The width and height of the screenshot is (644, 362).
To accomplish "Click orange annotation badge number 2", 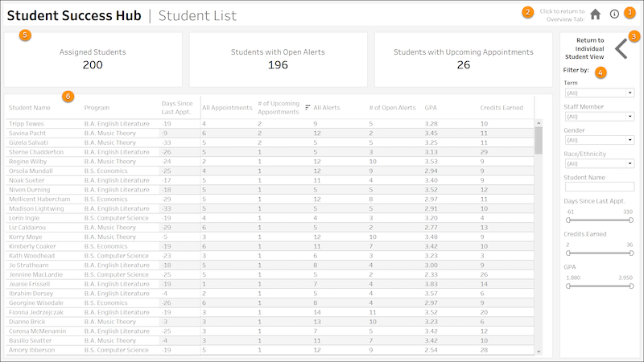I will [x=527, y=12].
